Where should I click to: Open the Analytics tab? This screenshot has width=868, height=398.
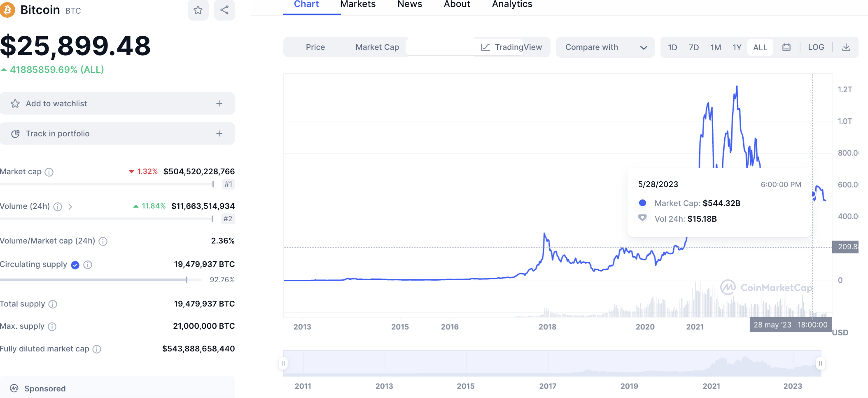click(512, 5)
